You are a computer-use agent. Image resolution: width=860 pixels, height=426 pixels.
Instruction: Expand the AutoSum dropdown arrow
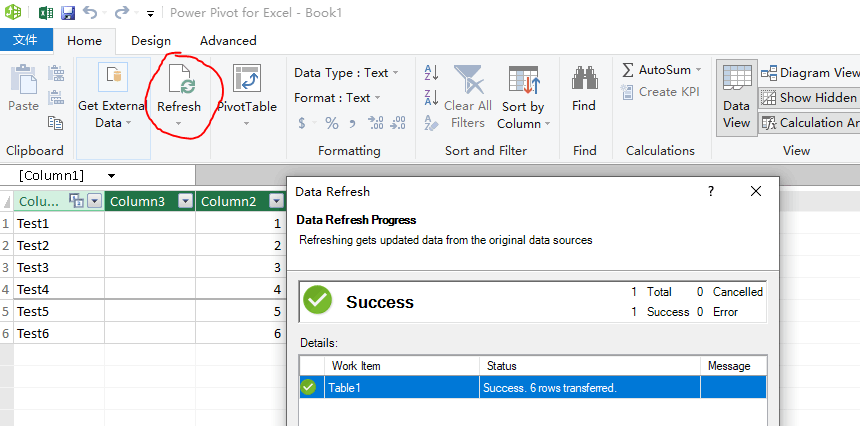tap(698, 70)
